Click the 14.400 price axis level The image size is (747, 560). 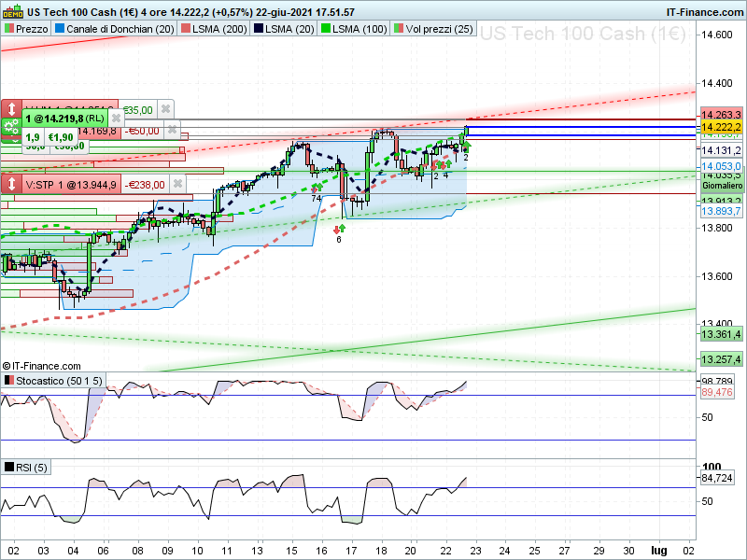717,83
